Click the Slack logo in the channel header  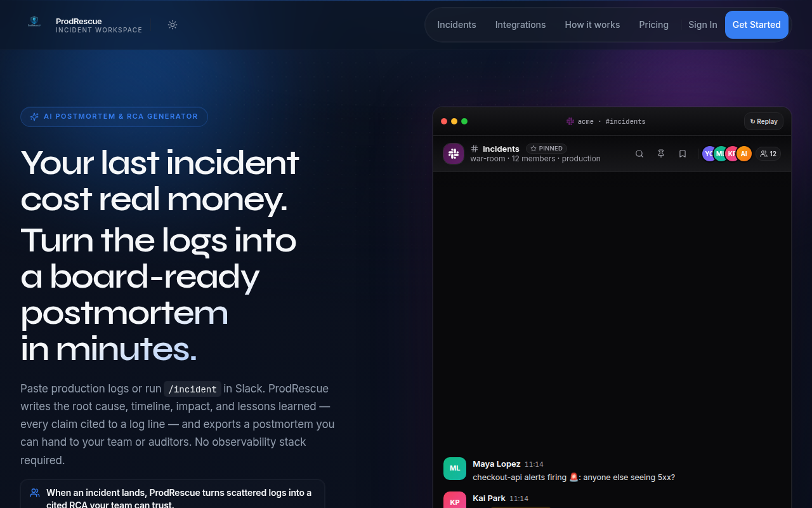pos(454,154)
